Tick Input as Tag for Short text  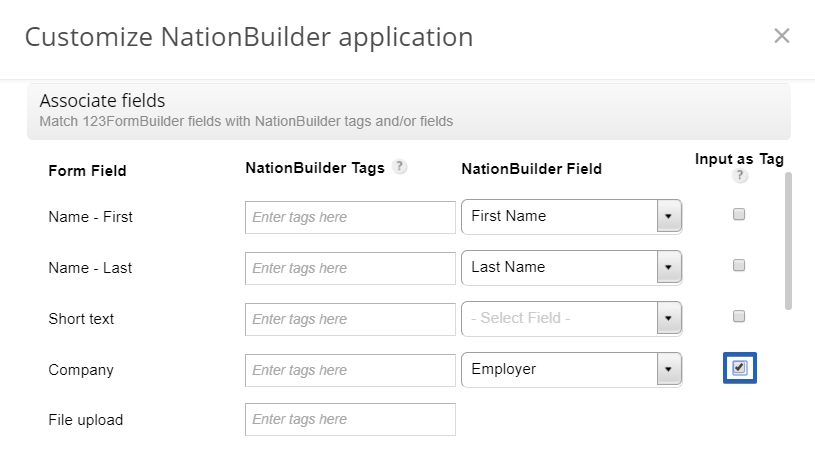point(739,317)
